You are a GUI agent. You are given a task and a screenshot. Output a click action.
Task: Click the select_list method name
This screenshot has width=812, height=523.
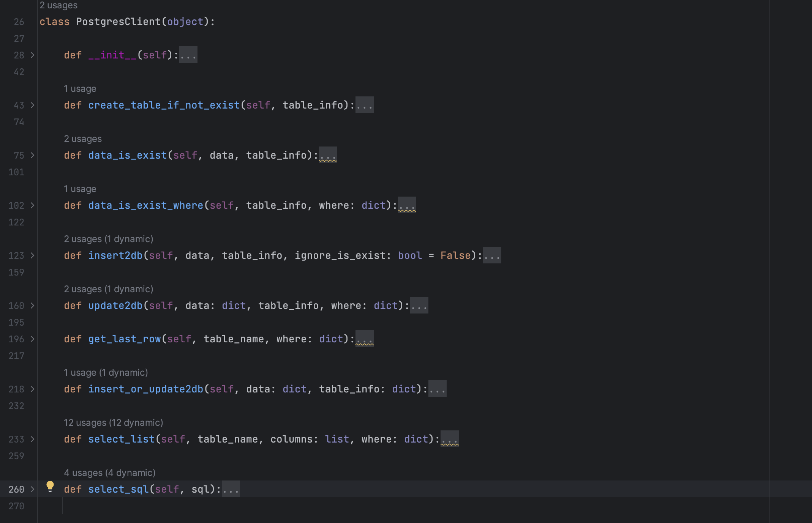tap(122, 439)
